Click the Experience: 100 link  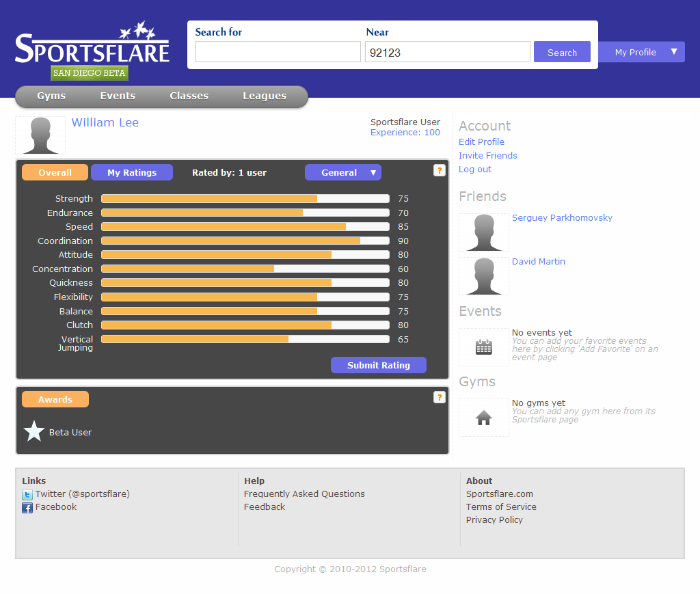tap(405, 133)
